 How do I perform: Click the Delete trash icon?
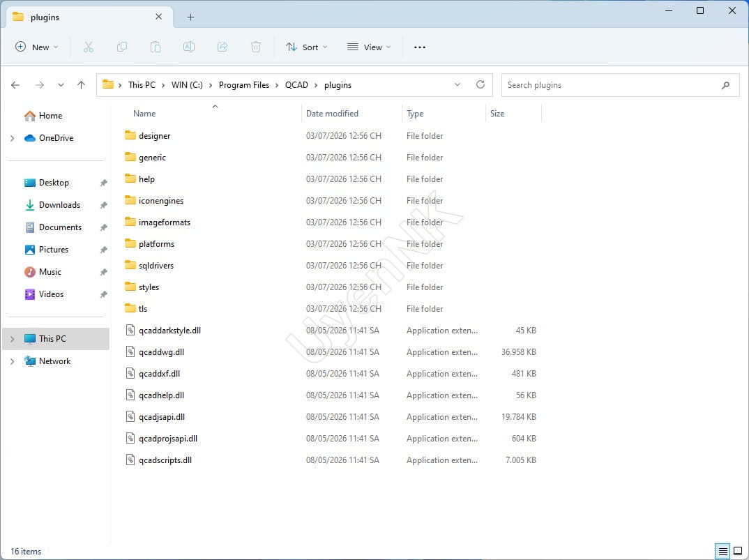[x=255, y=47]
